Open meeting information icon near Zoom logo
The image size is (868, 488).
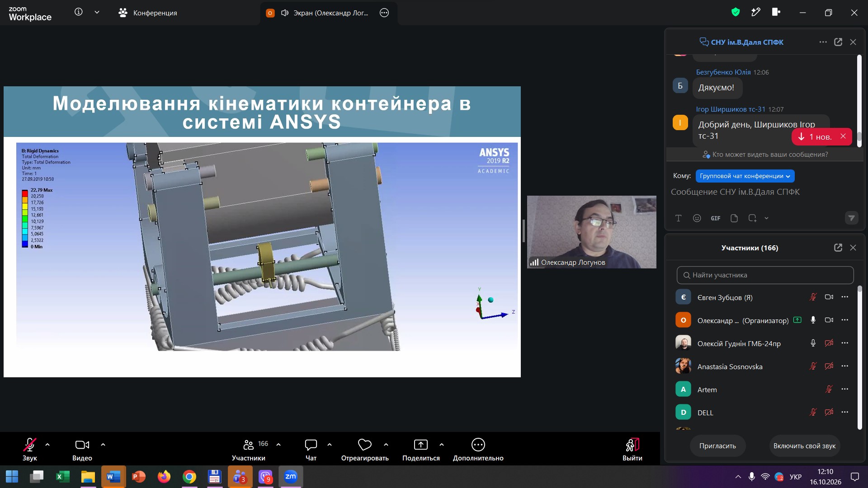tap(79, 12)
